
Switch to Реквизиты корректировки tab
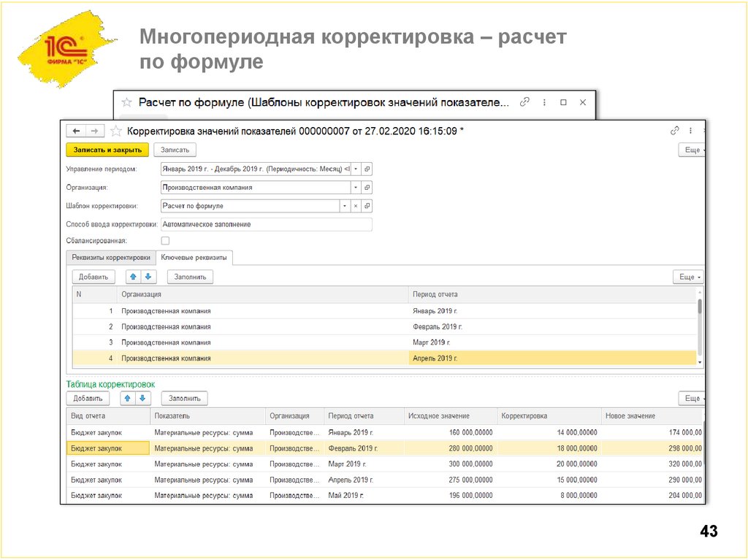pos(111,258)
